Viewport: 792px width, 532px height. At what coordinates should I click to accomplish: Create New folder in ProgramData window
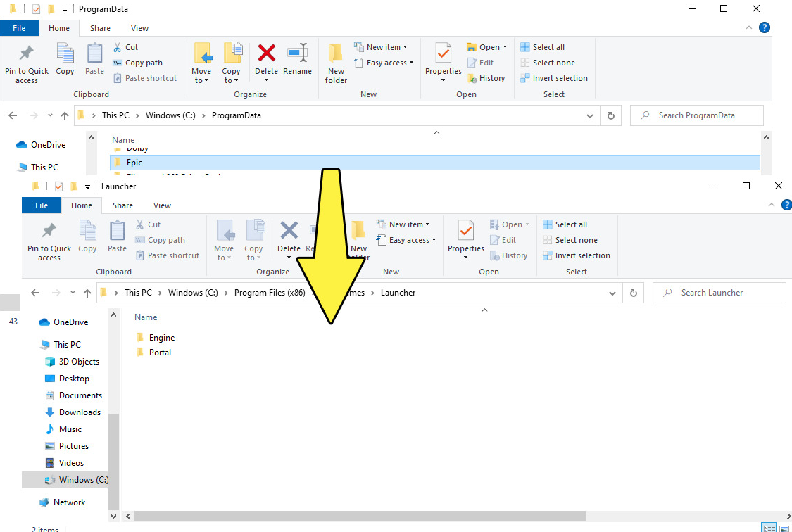[x=336, y=63]
